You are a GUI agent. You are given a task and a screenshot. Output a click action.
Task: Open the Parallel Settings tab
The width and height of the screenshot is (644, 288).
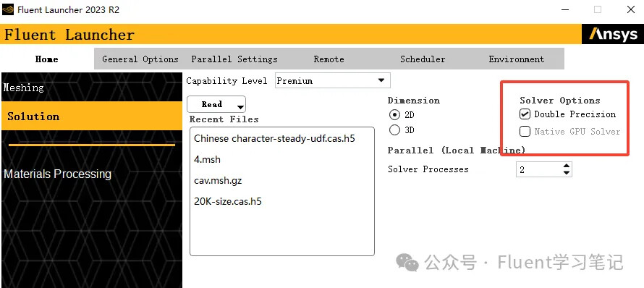tap(234, 59)
